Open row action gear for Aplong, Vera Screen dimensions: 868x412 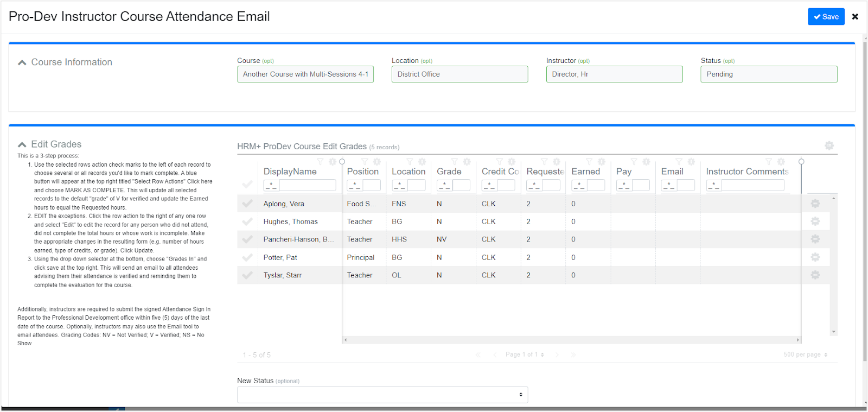815,204
